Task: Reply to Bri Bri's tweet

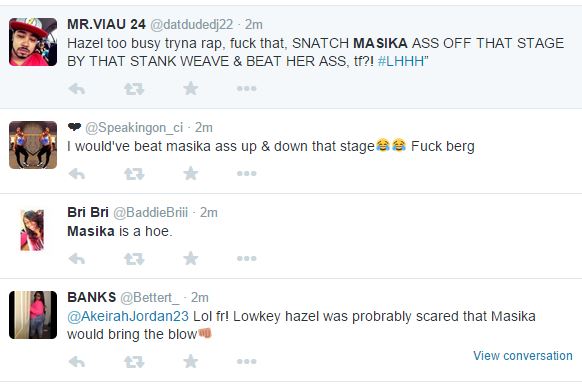Action: click(x=77, y=259)
